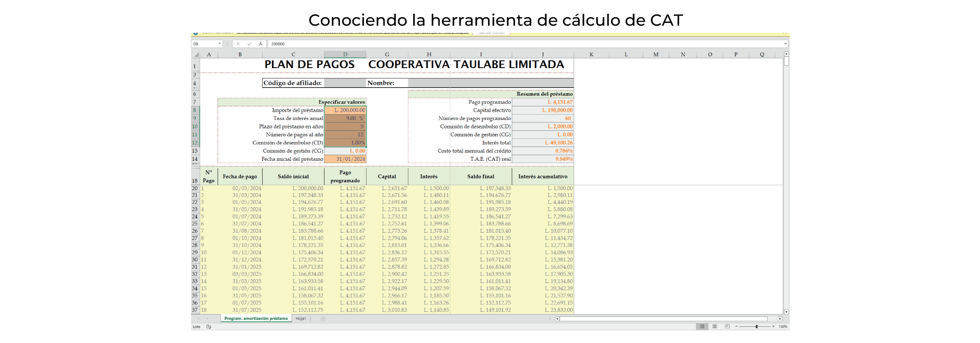This screenshot has height=343, width=980.
Task: Click the zoom out minus icon
Action: [736, 326]
